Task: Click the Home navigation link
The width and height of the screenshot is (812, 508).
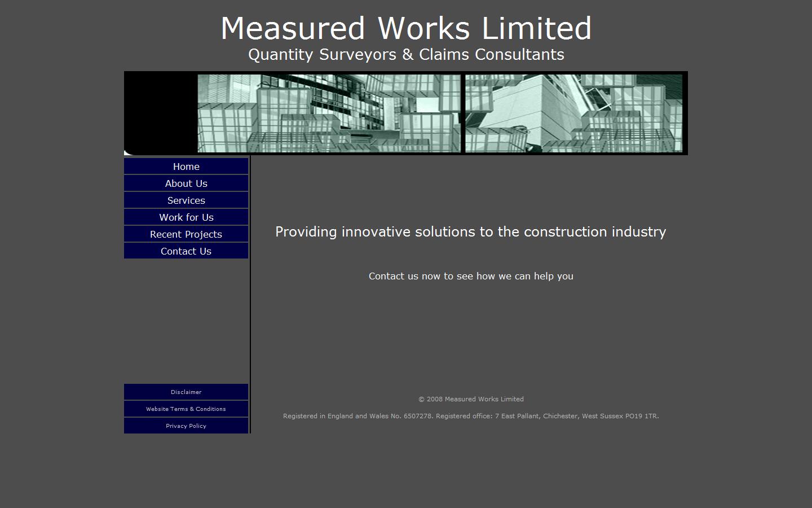Action: click(x=186, y=167)
